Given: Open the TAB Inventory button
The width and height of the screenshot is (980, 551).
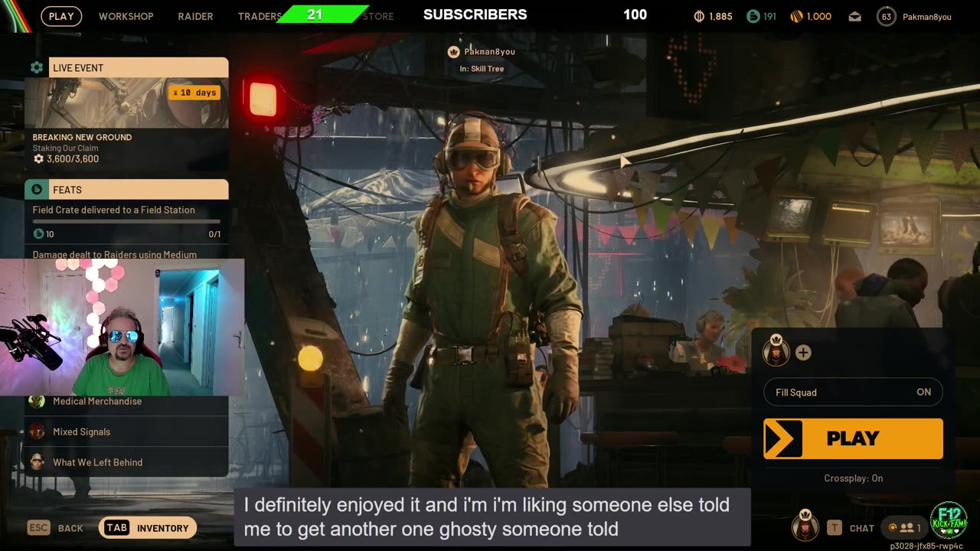Looking at the screenshot, I should pyautogui.click(x=148, y=527).
